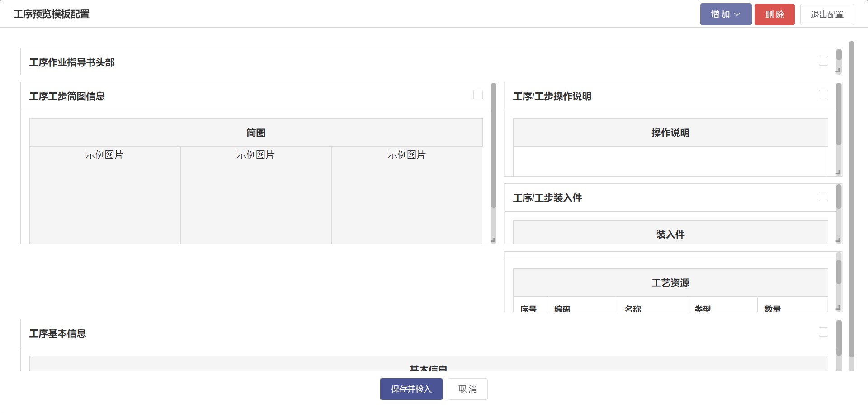Tick the 工序/工步操作说明 checkbox
The height and width of the screenshot is (413, 868).
[x=823, y=95]
